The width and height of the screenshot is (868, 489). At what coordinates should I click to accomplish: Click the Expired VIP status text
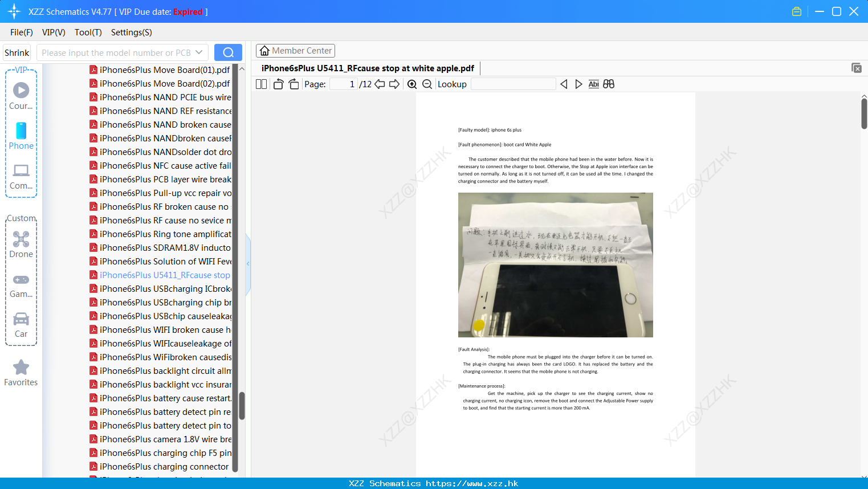pos(188,11)
